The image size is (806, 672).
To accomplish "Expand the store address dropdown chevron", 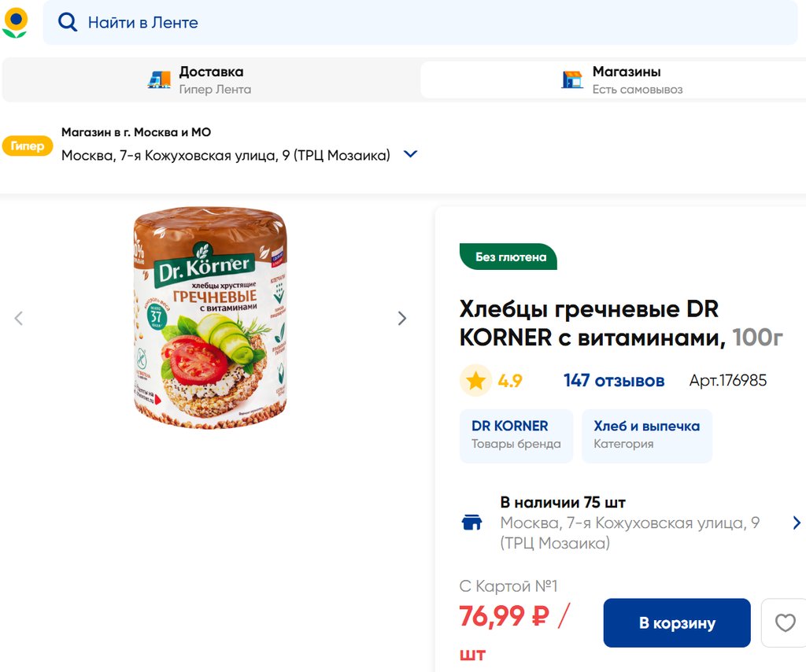I will click(410, 154).
